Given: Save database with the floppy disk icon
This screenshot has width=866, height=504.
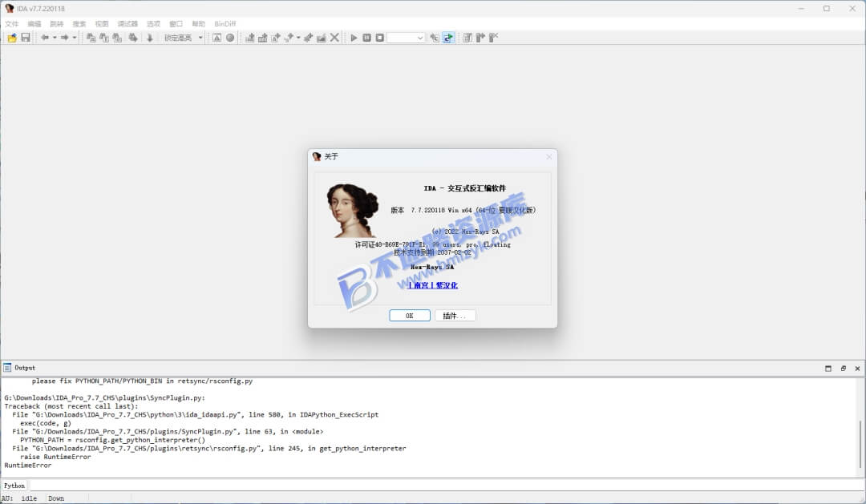Looking at the screenshot, I should (26, 38).
